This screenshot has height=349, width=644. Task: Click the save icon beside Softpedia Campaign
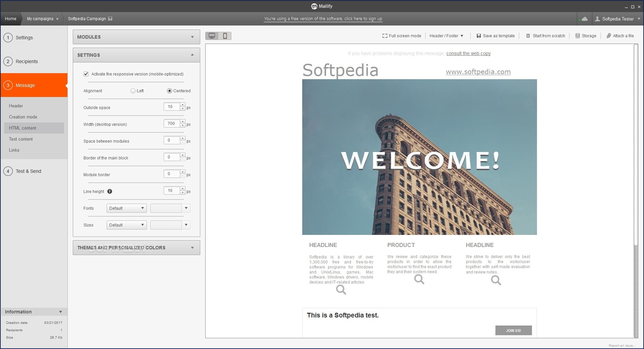click(110, 19)
